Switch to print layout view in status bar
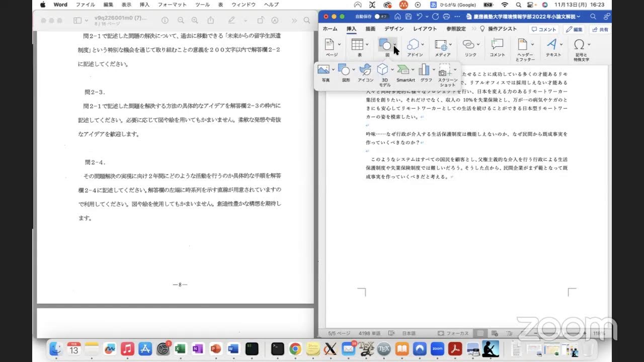644x362 pixels. 480,333
